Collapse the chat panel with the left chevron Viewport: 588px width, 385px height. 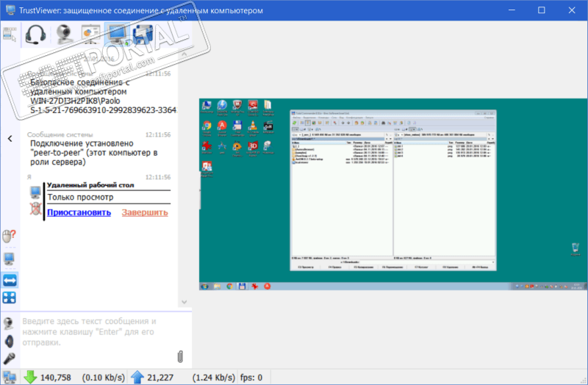tap(10, 139)
